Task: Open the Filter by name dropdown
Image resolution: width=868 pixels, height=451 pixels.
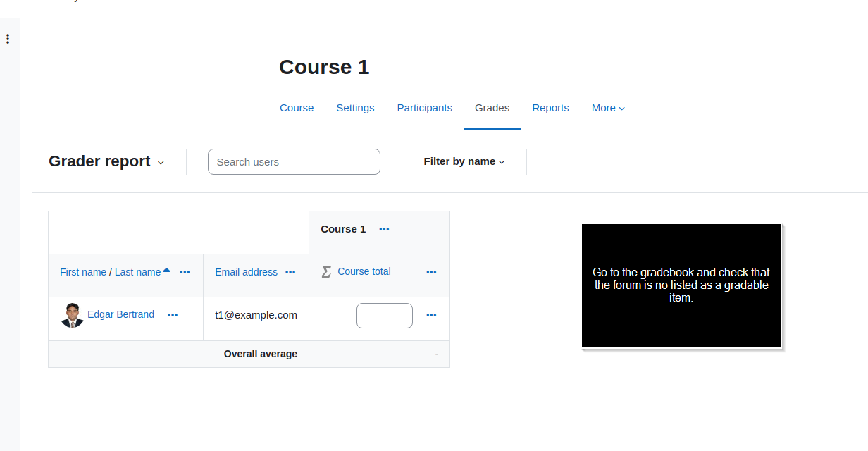Action: click(x=464, y=161)
